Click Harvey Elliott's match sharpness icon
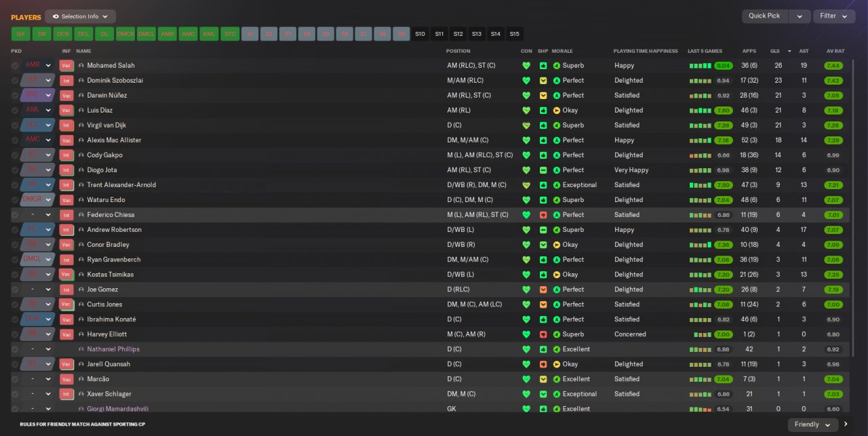 (543, 334)
